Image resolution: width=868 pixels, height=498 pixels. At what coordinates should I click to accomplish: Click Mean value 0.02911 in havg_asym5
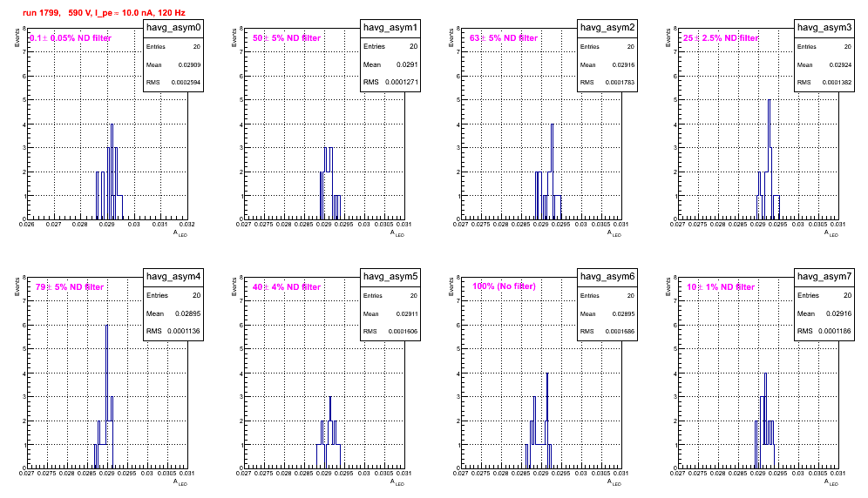(406, 313)
